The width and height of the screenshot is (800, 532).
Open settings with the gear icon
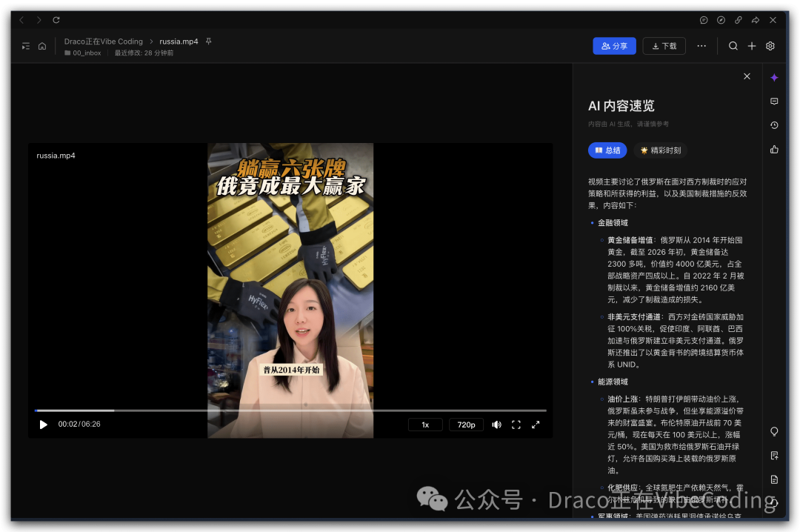[x=770, y=45]
